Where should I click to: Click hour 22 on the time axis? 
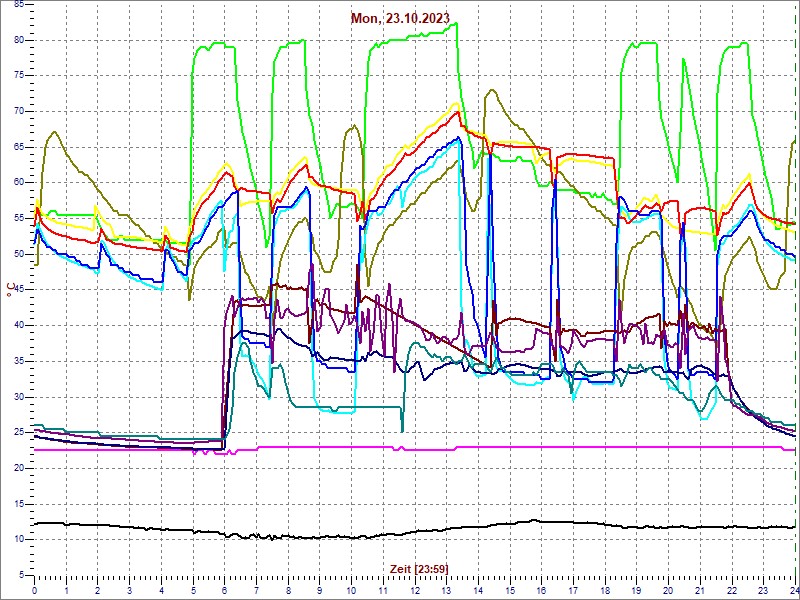pyautogui.click(x=732, y=590)
